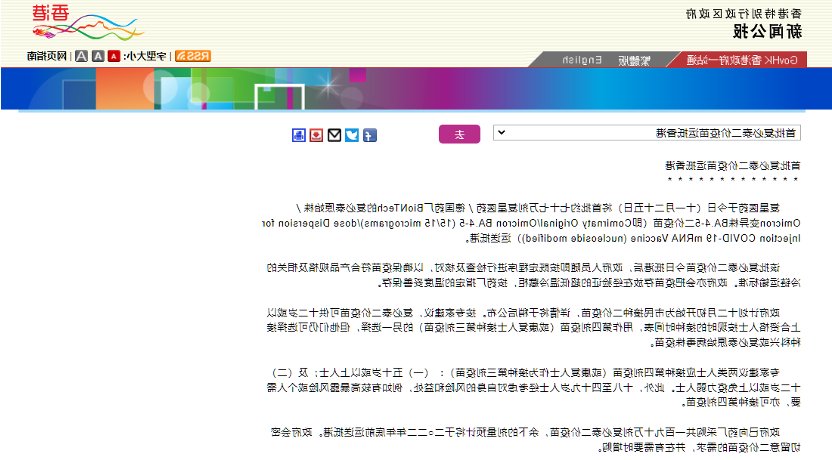Click the Facebook share icon
The width and height of the screenshot is (832, 460).
(369, 135)
